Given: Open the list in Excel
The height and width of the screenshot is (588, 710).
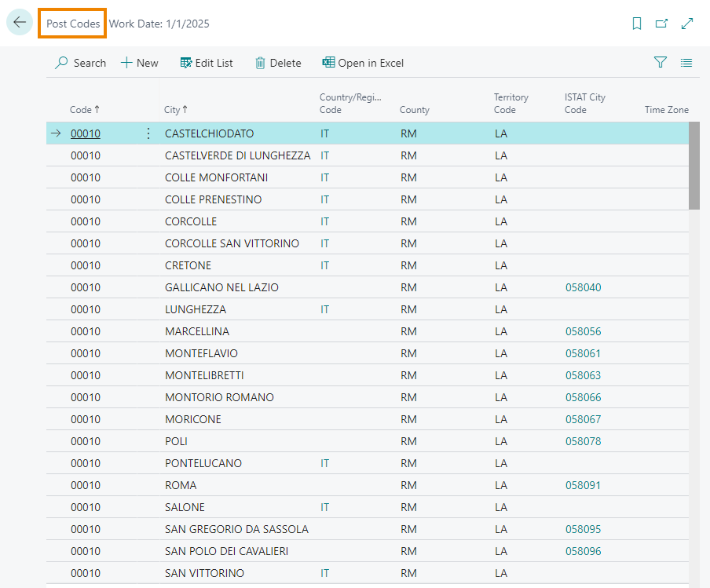Looking at the screenshot, I should tap(363, 63).
